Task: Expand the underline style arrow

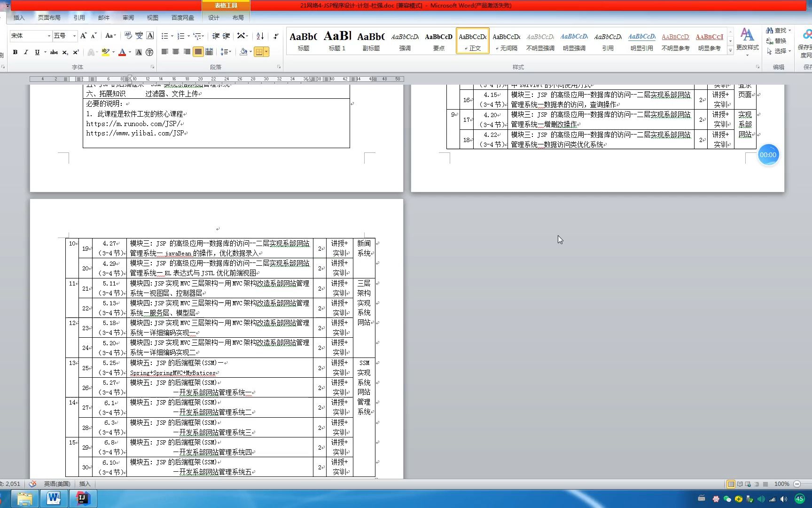Action: point(45,52)
